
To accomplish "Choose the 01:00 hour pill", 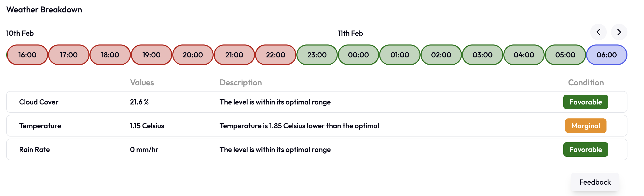I will 400,55.
